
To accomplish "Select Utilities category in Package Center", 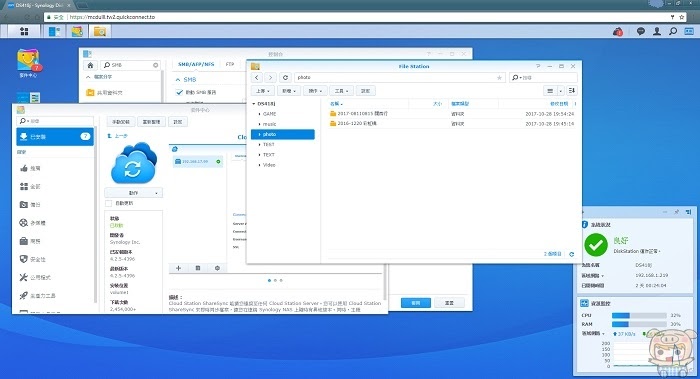I will coord(55,277).
